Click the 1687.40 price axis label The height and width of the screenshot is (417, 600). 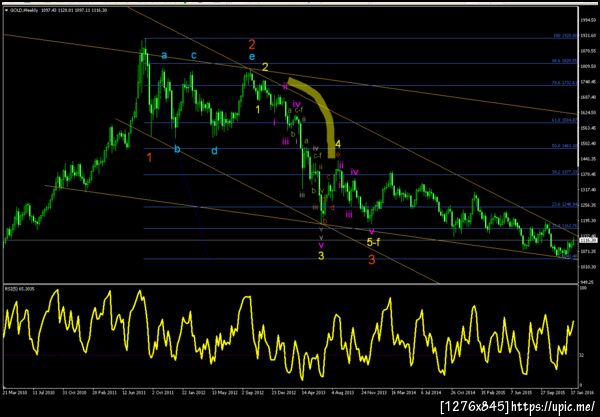tap(587, 97)
